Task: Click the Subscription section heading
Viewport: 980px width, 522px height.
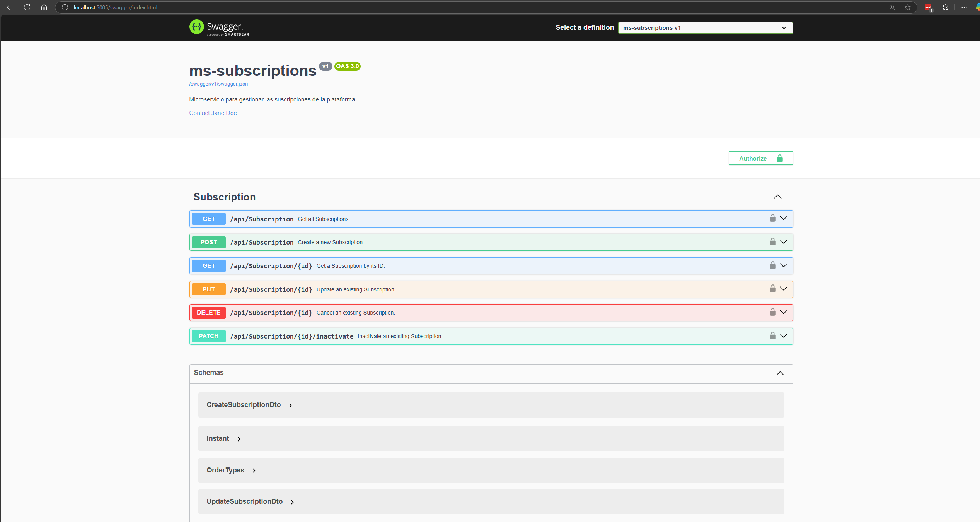Action: 225,197
